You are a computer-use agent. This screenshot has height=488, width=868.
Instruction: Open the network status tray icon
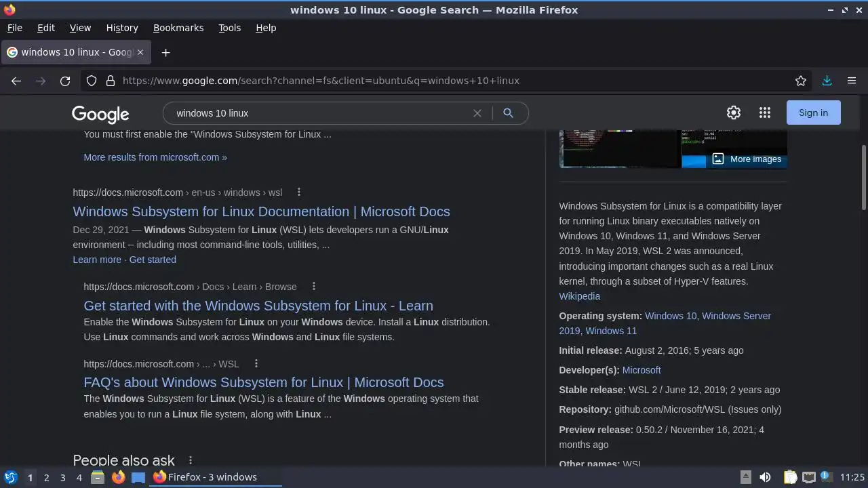[809, 477]
